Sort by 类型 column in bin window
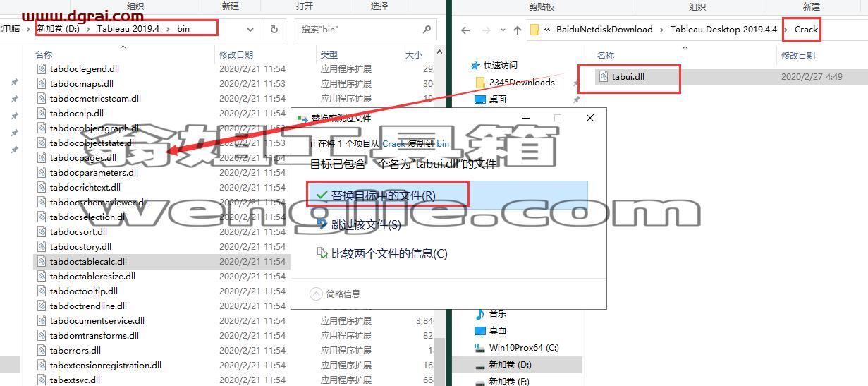 point(329,54)
